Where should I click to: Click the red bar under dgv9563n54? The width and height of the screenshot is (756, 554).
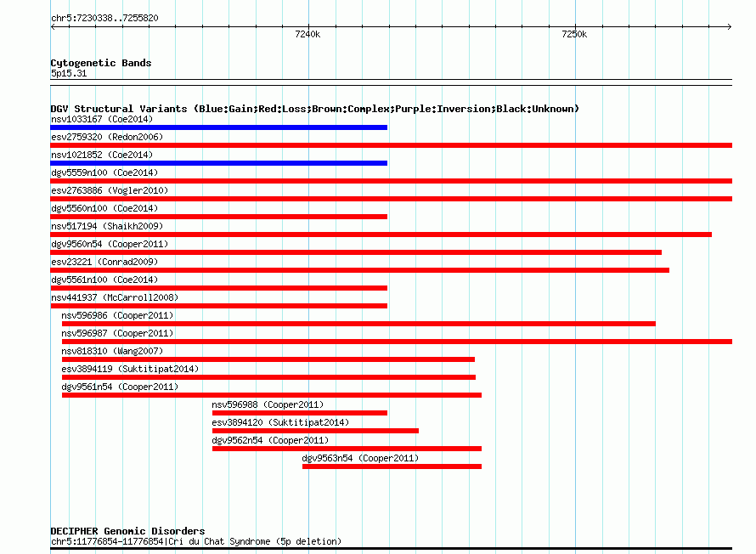392,466
